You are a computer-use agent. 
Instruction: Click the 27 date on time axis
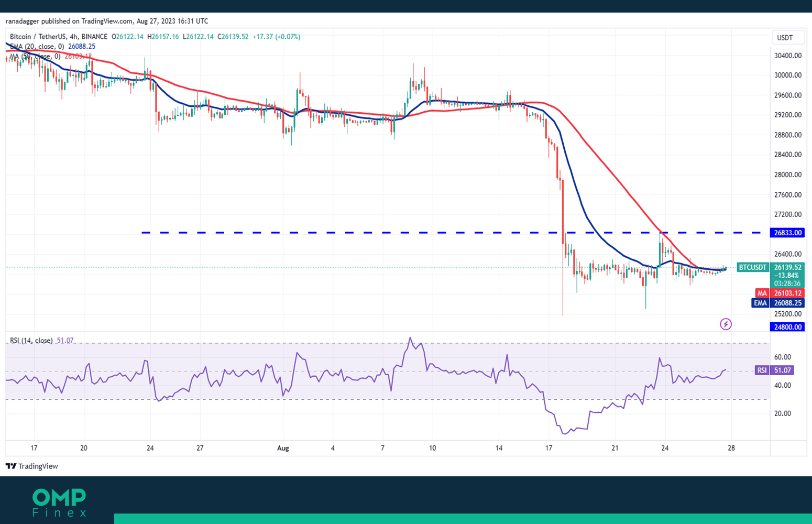click(200, 448)
